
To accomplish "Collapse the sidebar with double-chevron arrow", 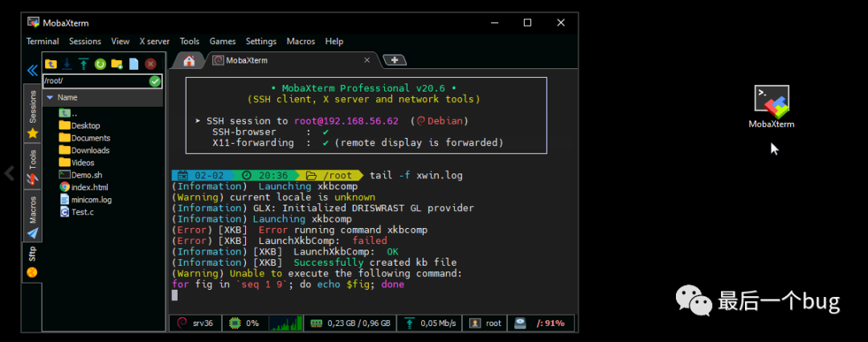I will [32, 71].
